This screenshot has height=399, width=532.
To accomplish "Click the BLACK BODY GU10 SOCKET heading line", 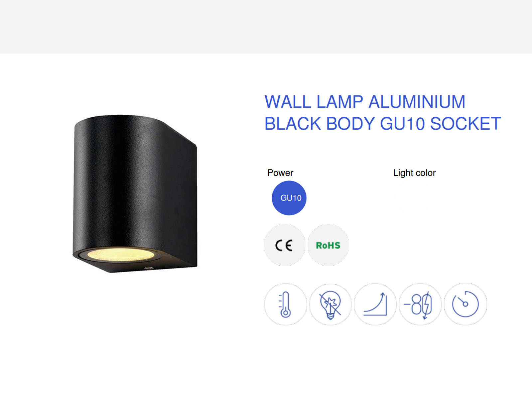I will (382, 124).
